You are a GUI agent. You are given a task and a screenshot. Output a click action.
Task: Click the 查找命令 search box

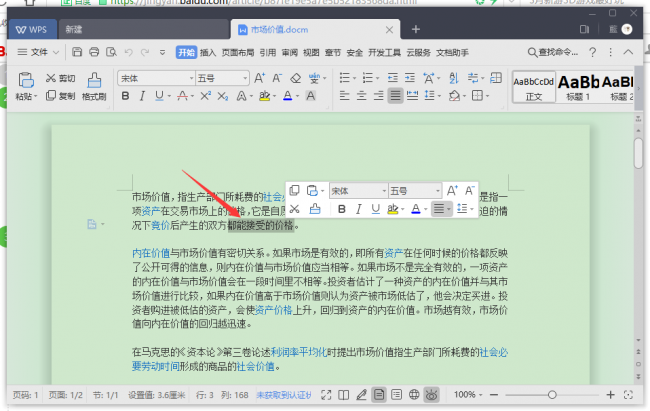553,52
